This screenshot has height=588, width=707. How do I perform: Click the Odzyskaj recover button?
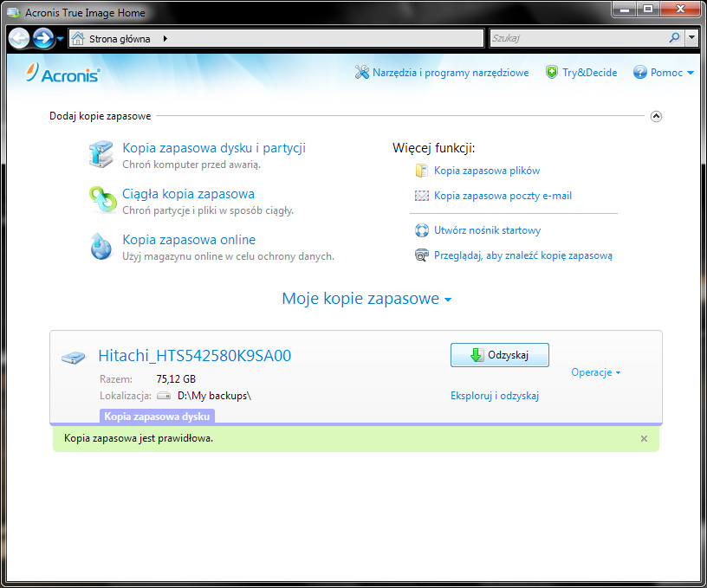tap(500, 355)
